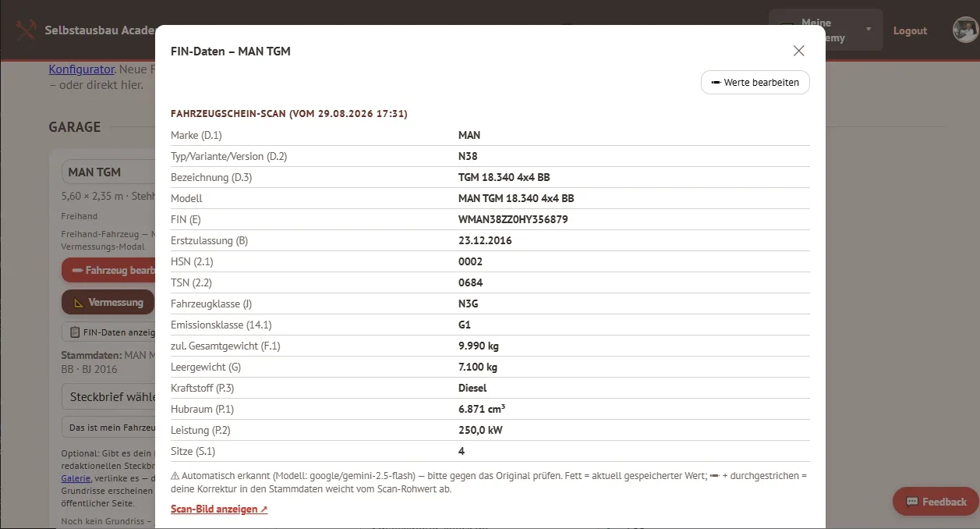
Task: Click the HSN value 0002
Action: click(x=470, y=261)
